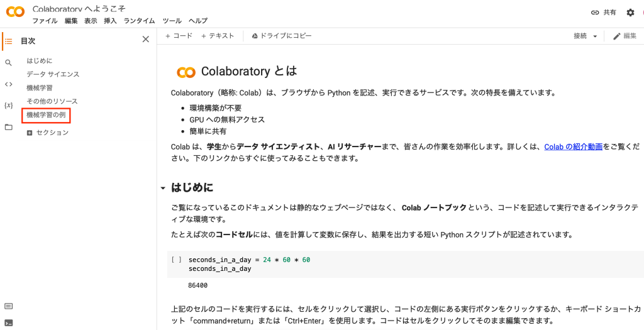
Task: Open the files folder icon
Action: (x=8, y=127)
